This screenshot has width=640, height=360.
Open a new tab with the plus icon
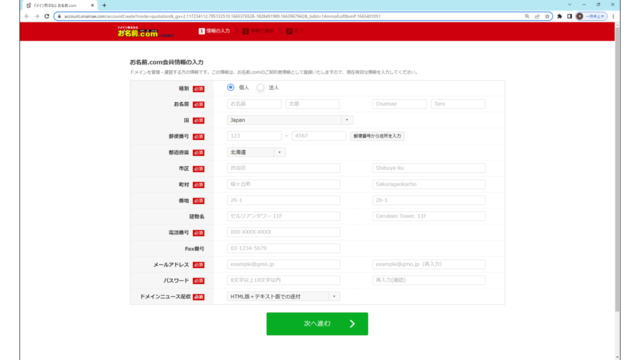(104, 5)
